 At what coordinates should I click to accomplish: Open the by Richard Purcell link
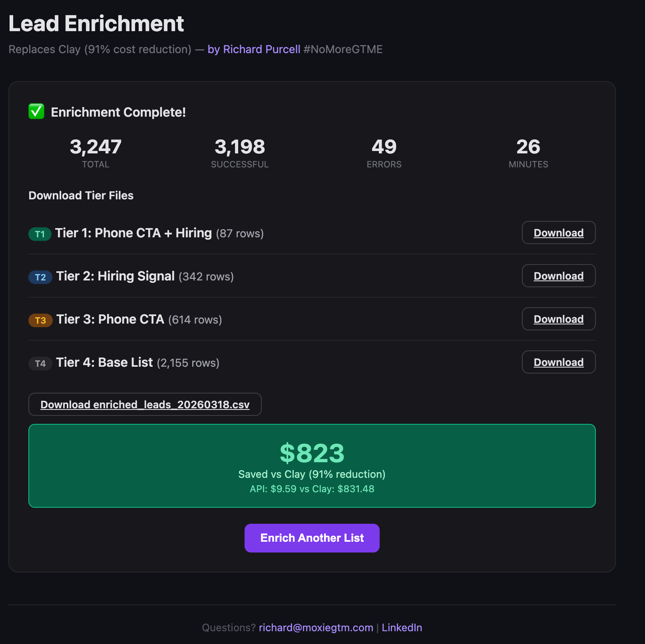coord(254,49)
